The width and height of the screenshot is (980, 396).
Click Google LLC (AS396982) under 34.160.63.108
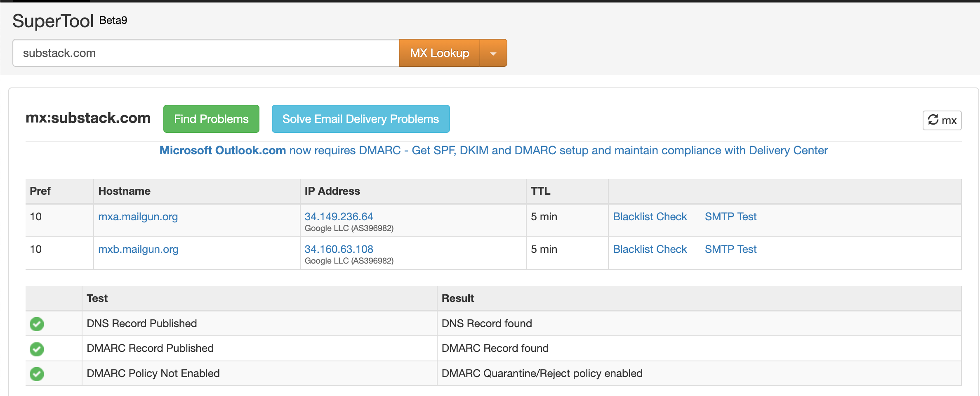(349, 261)
